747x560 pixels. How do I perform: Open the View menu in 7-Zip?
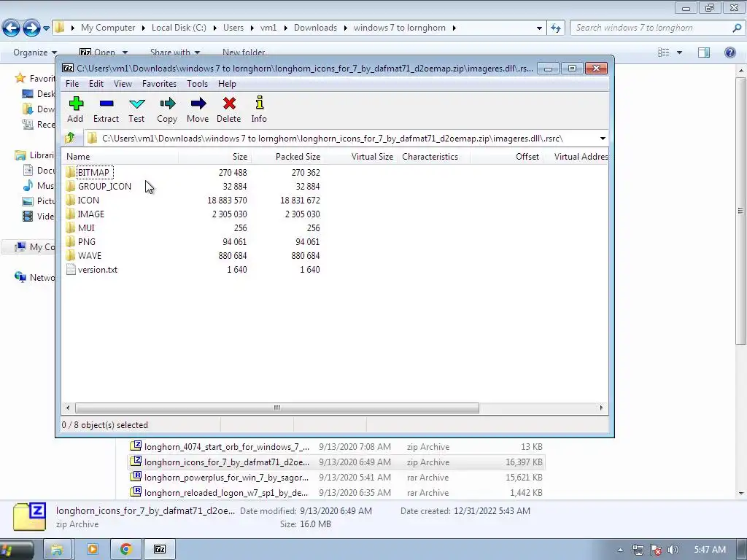[123, 84]
